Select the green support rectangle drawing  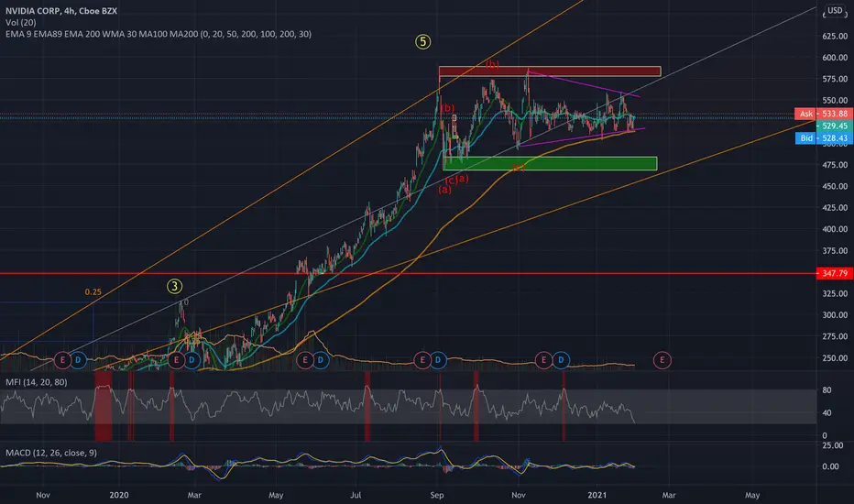(550, 163)
